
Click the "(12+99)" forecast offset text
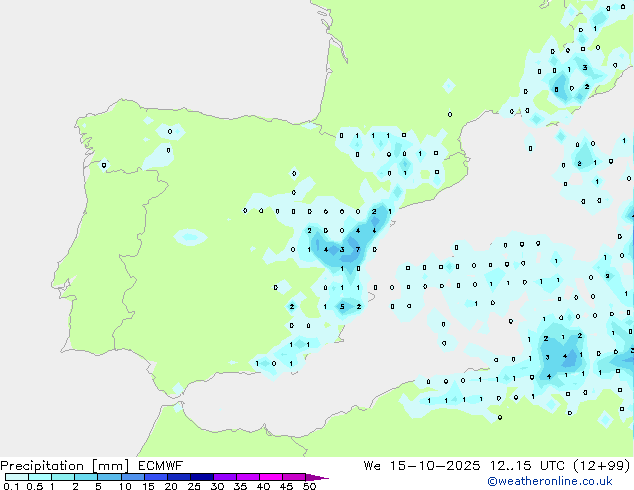point(602,466)
